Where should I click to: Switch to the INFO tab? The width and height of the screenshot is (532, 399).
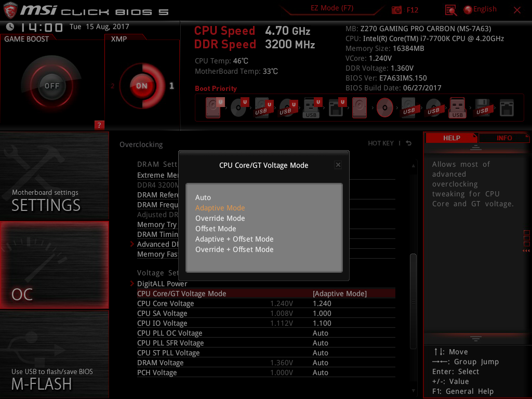(x=504, y=138)
